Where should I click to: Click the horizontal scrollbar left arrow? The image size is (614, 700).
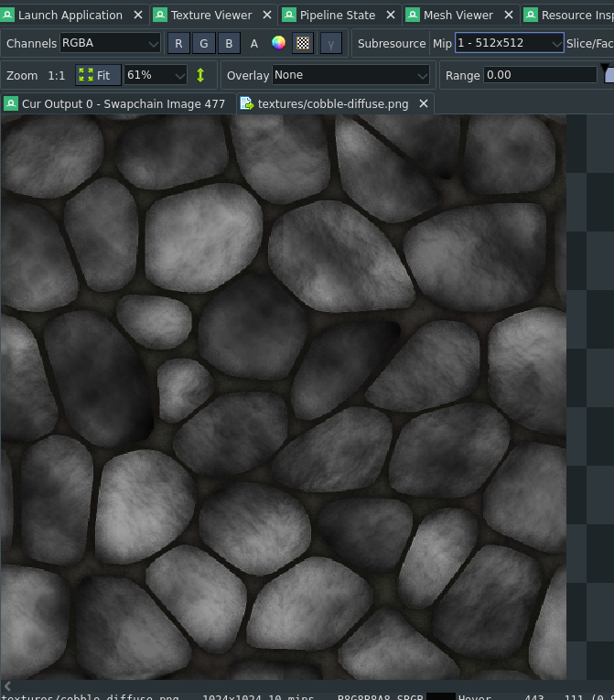(x=7, y=685)
